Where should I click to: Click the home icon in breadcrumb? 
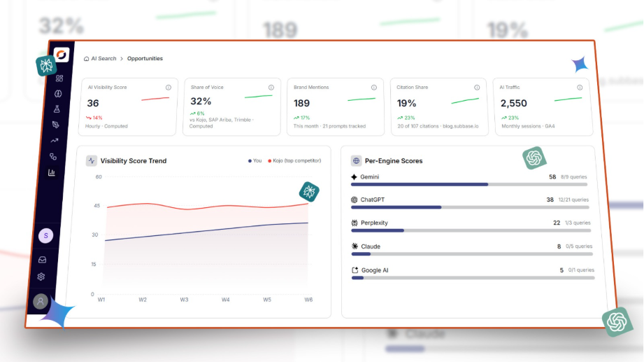tap(86, 59)
